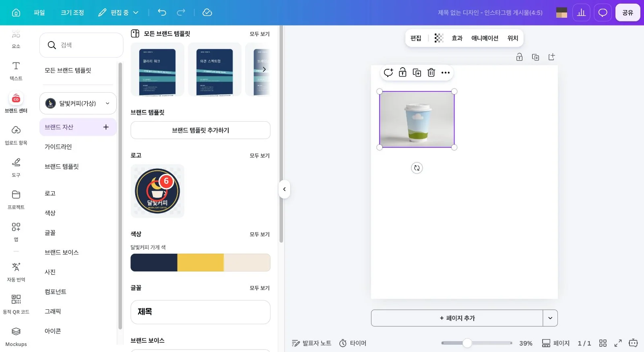The height and width of the screenshot is (352, 644).
Task: Click the 공유 share button
Action: pos(627,12)
